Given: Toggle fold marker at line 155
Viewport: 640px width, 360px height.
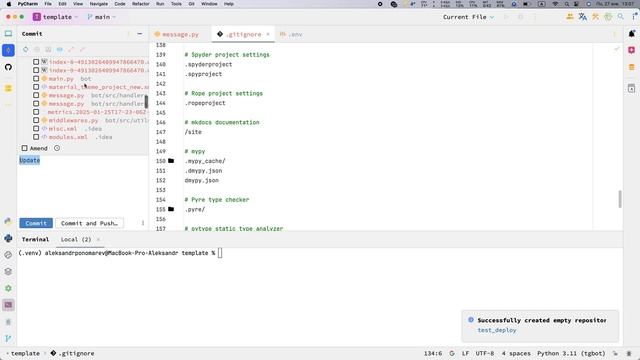Looking at the screenshot, I should pos(171,209).
